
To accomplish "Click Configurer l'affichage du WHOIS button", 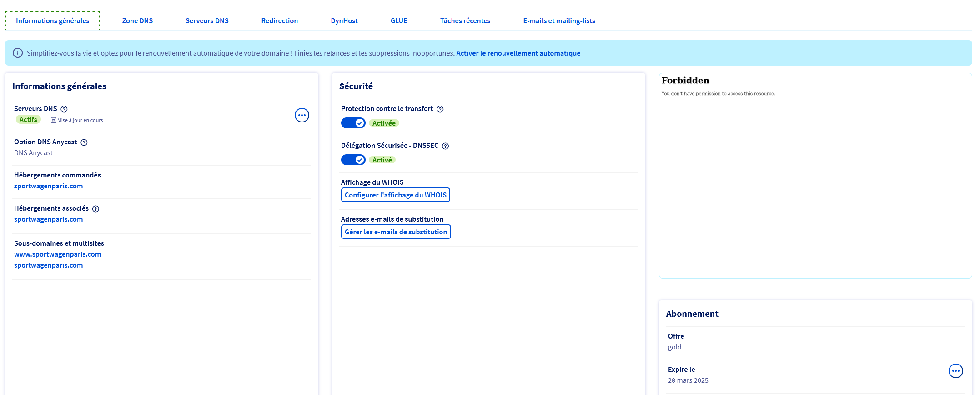I will (x=395, y=195).
